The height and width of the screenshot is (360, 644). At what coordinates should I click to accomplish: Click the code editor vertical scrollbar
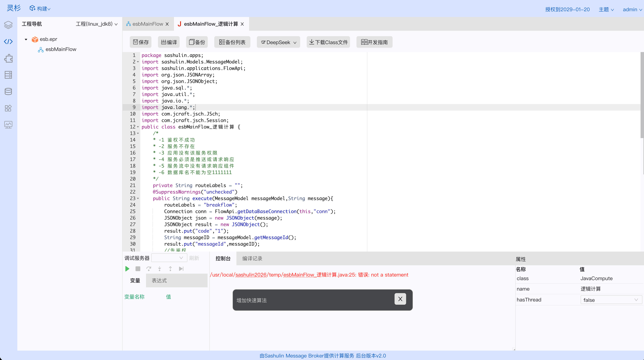pyautogui.click(x=642, y=95)
